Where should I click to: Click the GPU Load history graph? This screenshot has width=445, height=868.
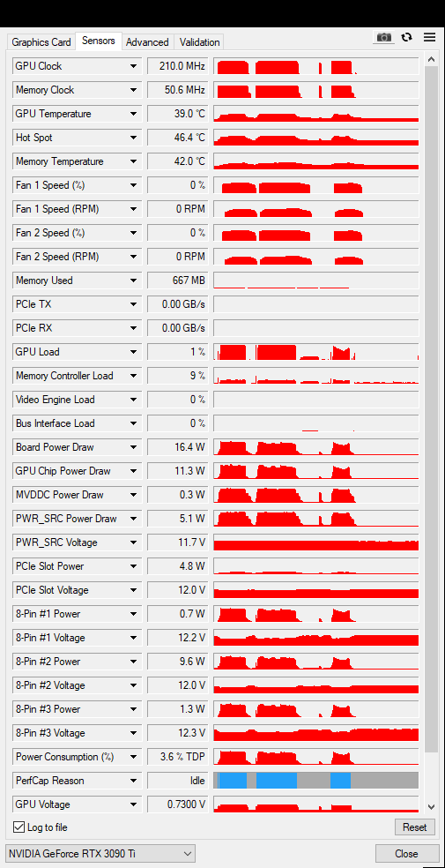click(316, 352)
